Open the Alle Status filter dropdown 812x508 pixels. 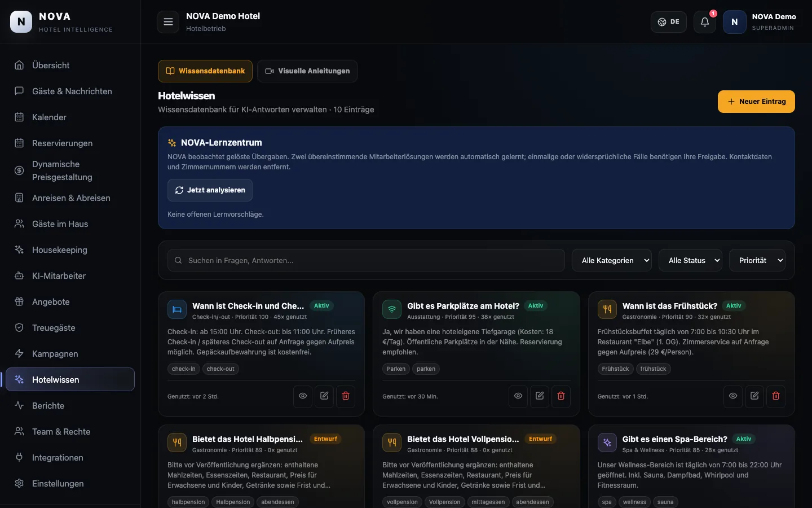pyautogui.click(x=691, y=260)
